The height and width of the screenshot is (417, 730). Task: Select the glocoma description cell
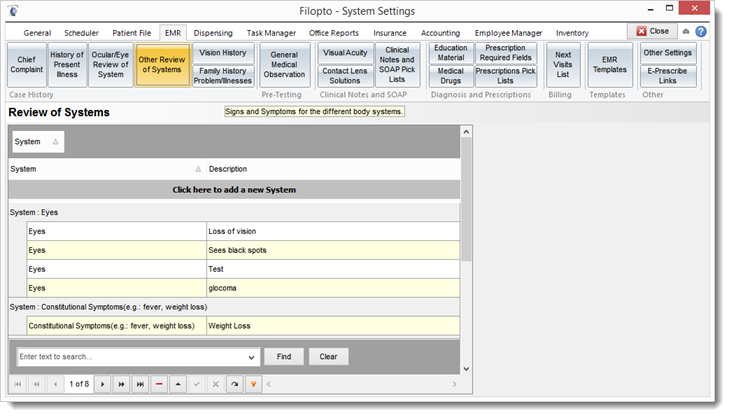coord(333,288)
